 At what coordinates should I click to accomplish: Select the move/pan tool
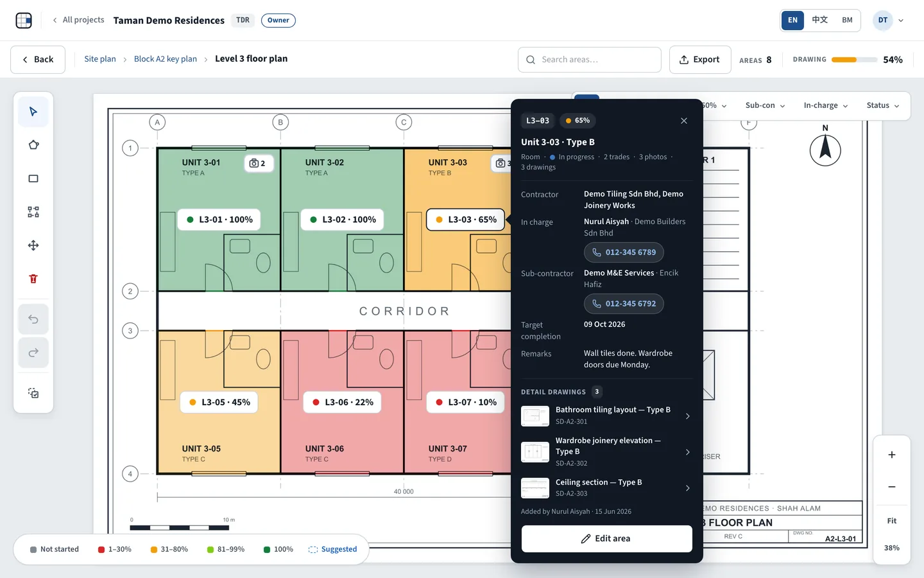pos(33,245)
